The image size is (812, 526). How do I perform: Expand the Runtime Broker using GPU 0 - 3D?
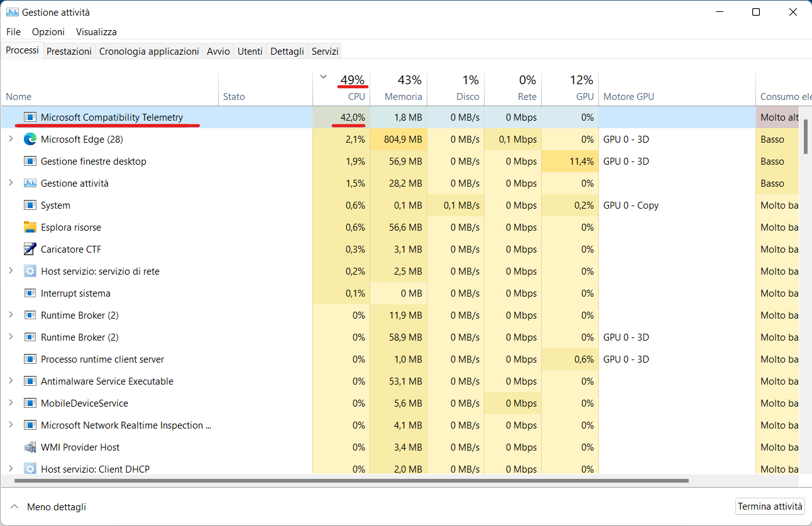(11, 337)
